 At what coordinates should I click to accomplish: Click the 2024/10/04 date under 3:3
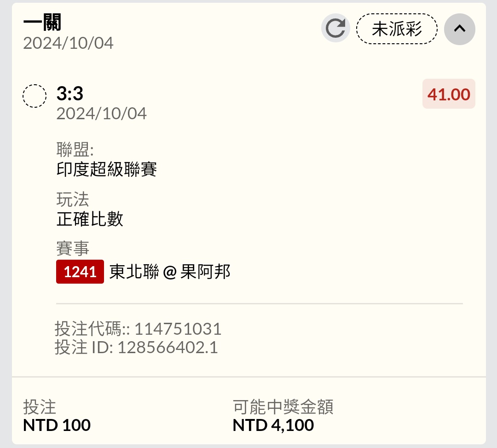click(x=101, y=113)
